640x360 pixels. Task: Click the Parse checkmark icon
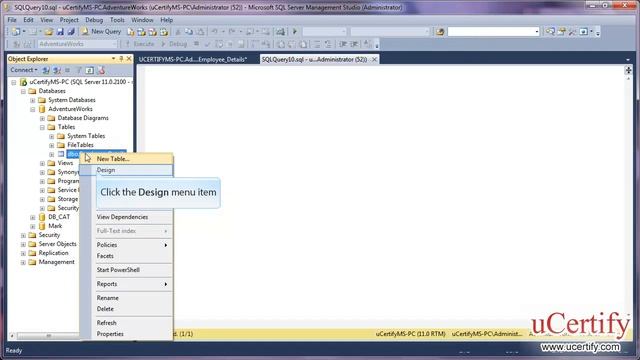pyautogui.click(x=207, y=44)
